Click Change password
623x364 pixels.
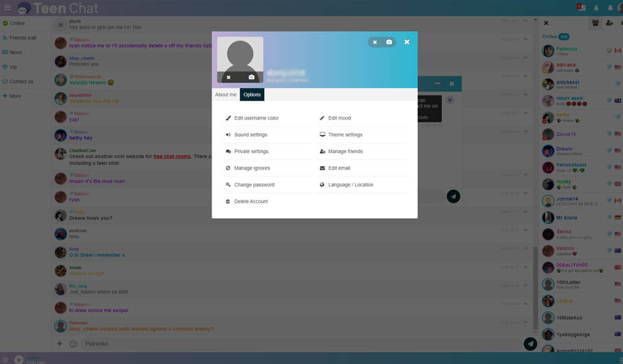254,185
